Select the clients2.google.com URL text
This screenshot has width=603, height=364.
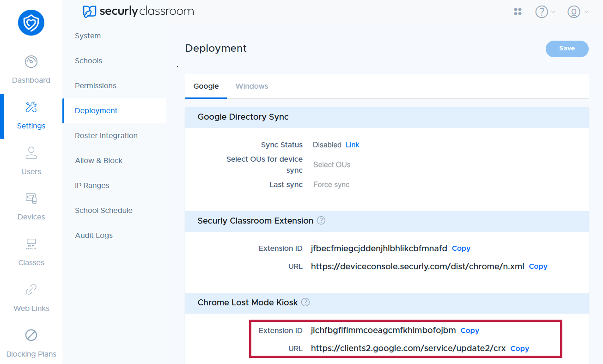coord(408,349)
